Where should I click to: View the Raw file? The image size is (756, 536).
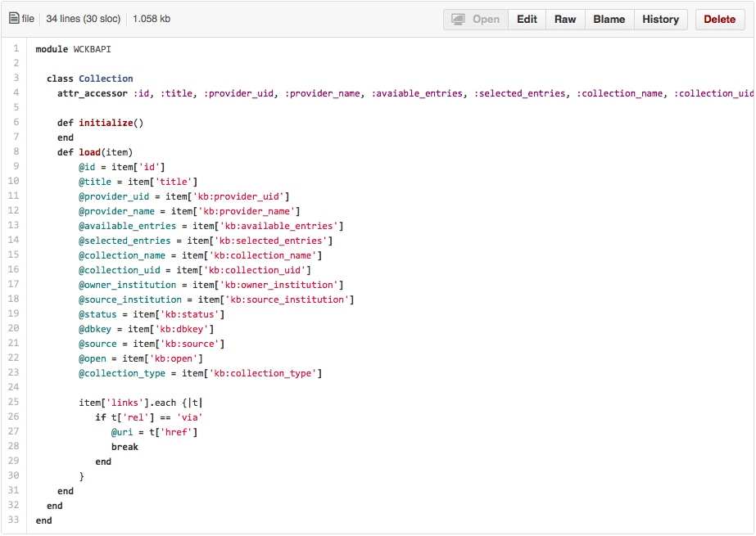click(564, 20)
